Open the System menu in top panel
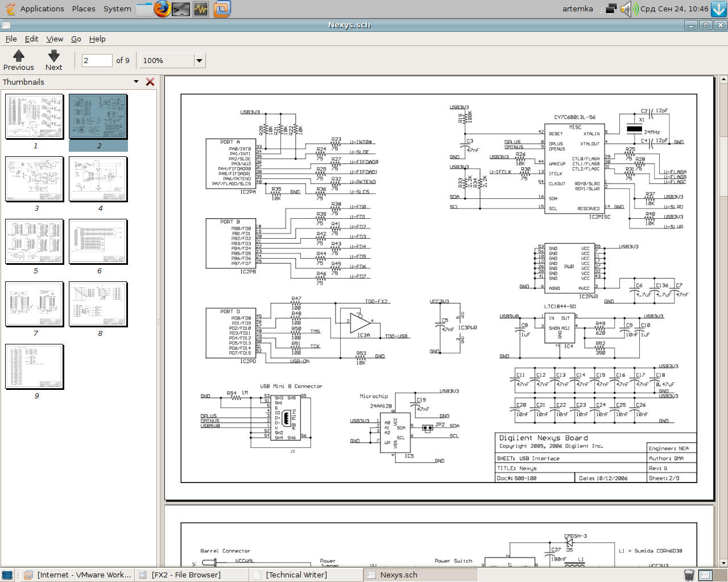The width and height of the screenshot is (728, 582). (117, 9)
